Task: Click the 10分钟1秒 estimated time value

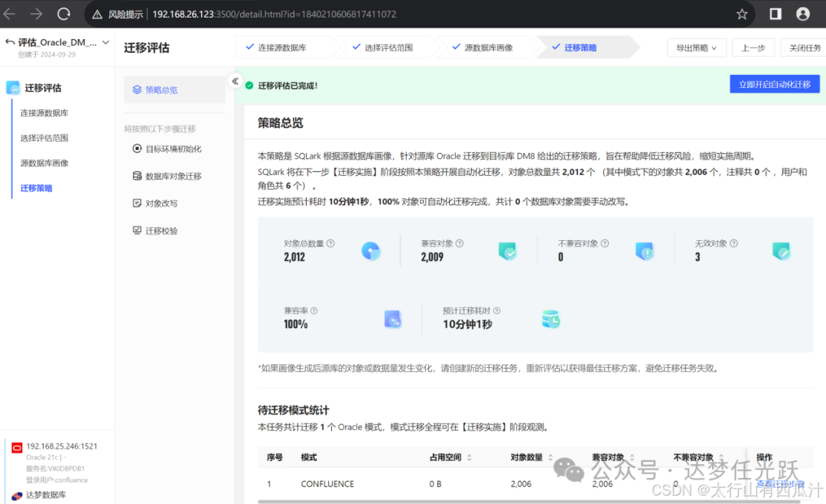Action: [467, 324]
